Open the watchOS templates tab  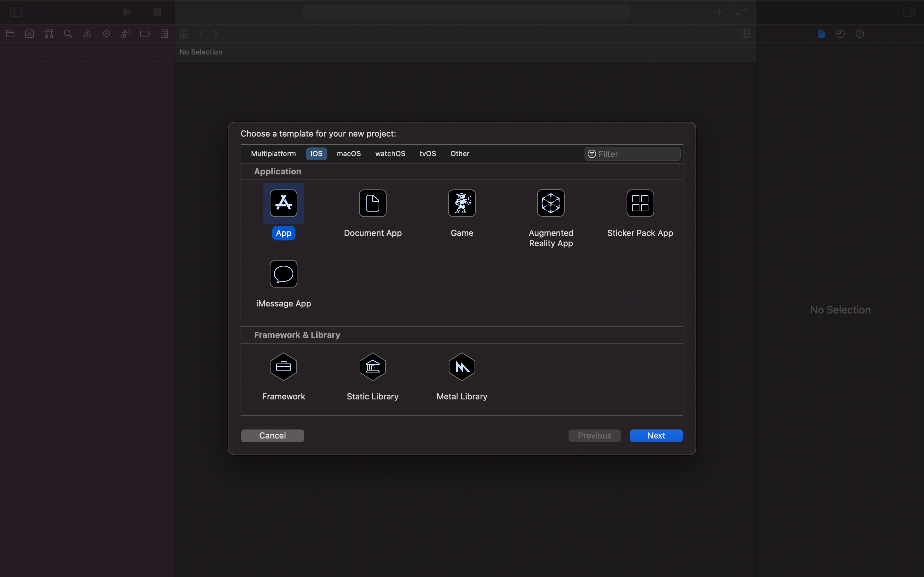click(x=390, y=154)
